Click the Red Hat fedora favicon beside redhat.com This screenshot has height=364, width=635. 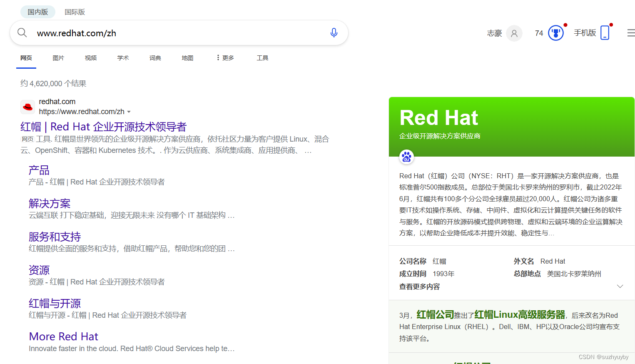click(x=27, y=107)
